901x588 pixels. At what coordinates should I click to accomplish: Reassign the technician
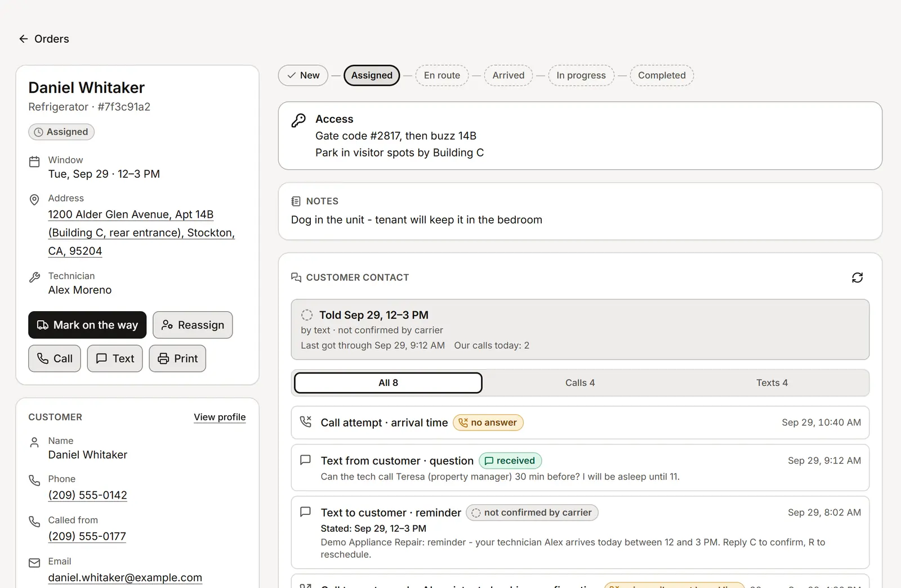point(193,325)
